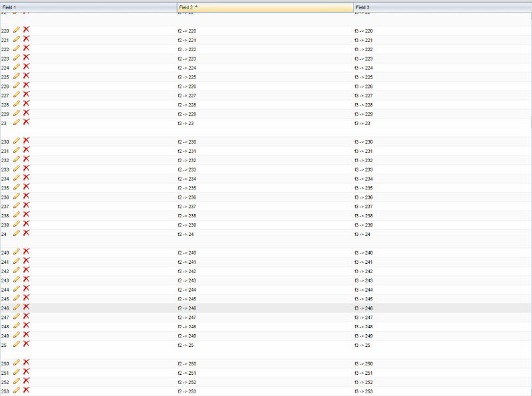Click pencil icon on row 25

(17, 344)
